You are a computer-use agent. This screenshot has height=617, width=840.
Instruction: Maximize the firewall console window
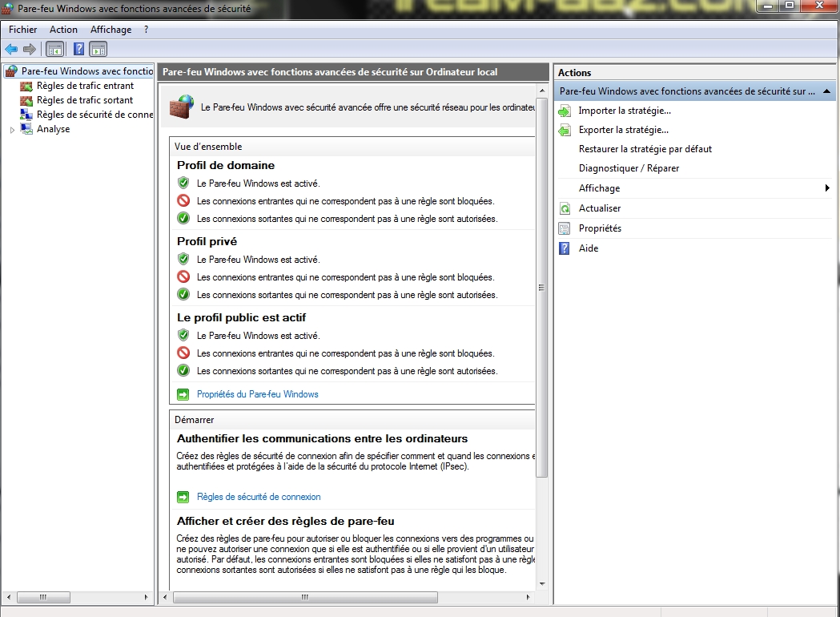[790, 6]
